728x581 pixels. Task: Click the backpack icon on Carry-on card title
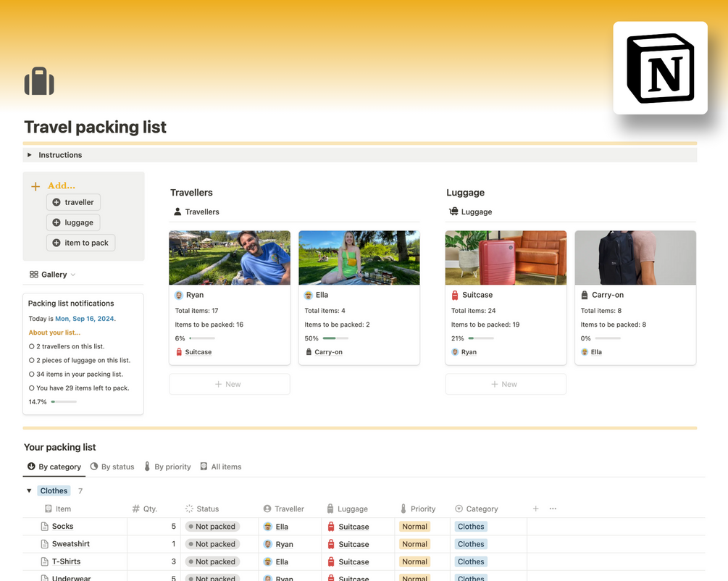coord(585,295)
